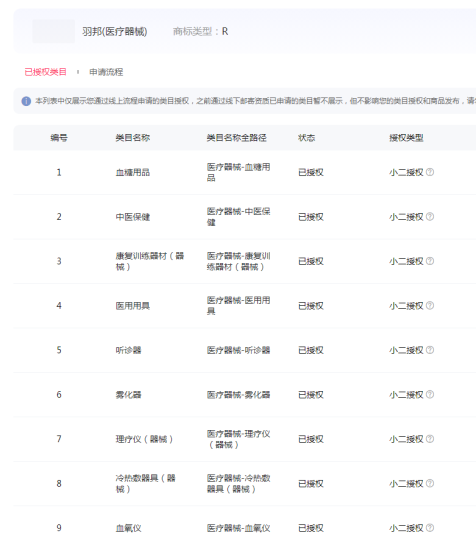
Task: Select the 已授权类目 tab
Action: click(x=46, y=72)
